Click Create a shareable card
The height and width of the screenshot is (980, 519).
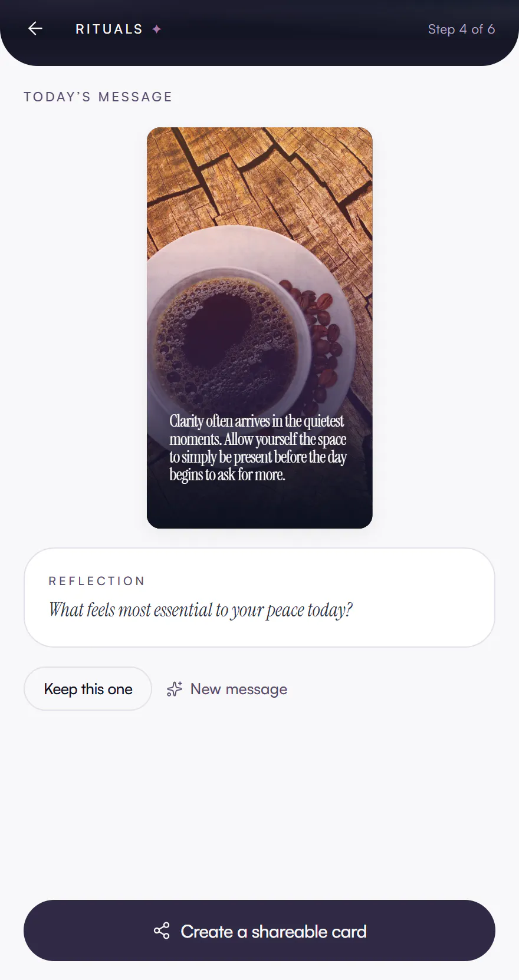[x=259, y=930]
